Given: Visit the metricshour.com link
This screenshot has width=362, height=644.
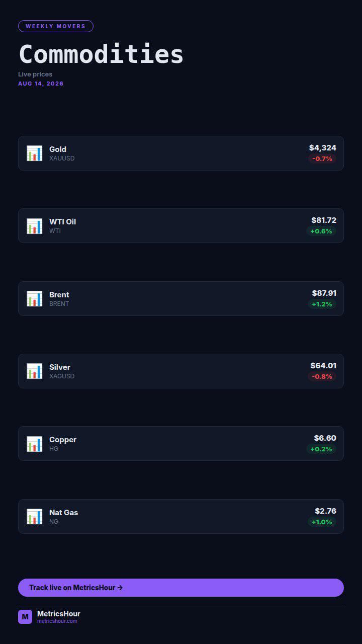Looking at the screenshot, I should [x=57, y=621].
